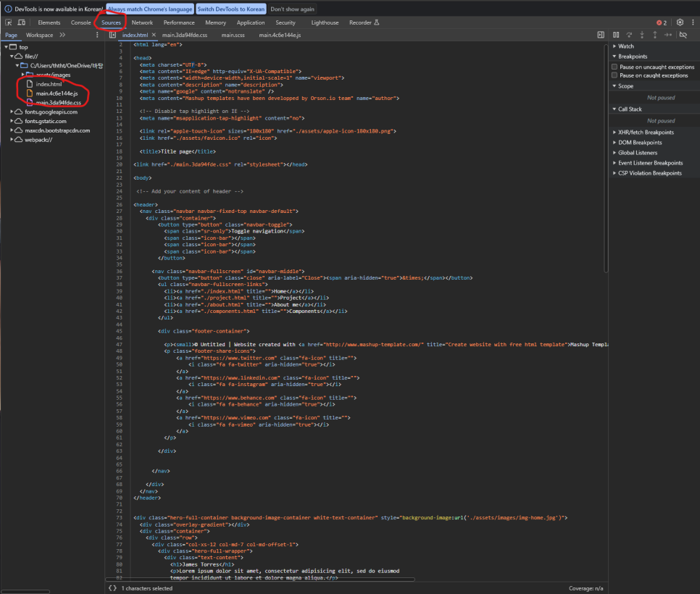Click Always match Chrome's language button

pyautogui.click(x=150, y=9)
